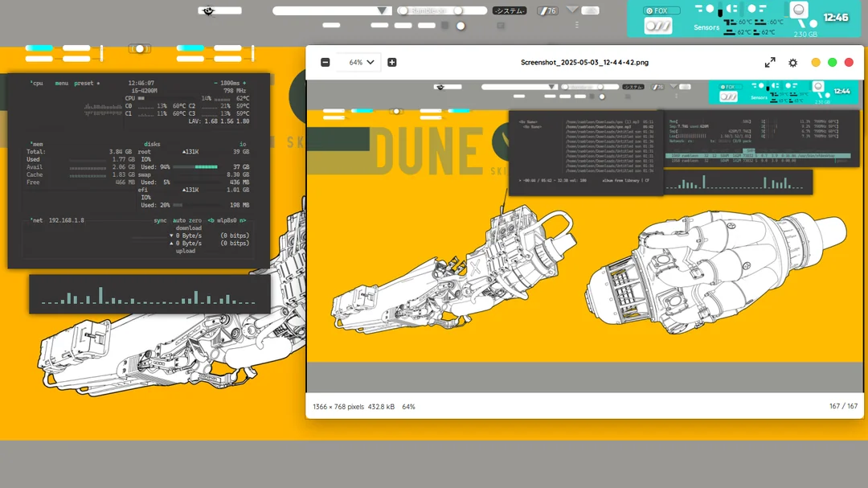Click the 'cpu' box label in btop

38,83
